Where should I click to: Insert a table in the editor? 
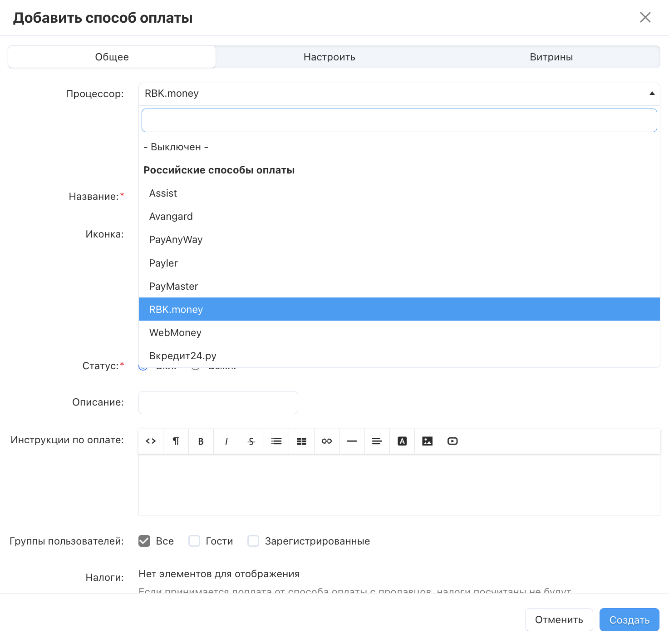click(x=301, y=441)
